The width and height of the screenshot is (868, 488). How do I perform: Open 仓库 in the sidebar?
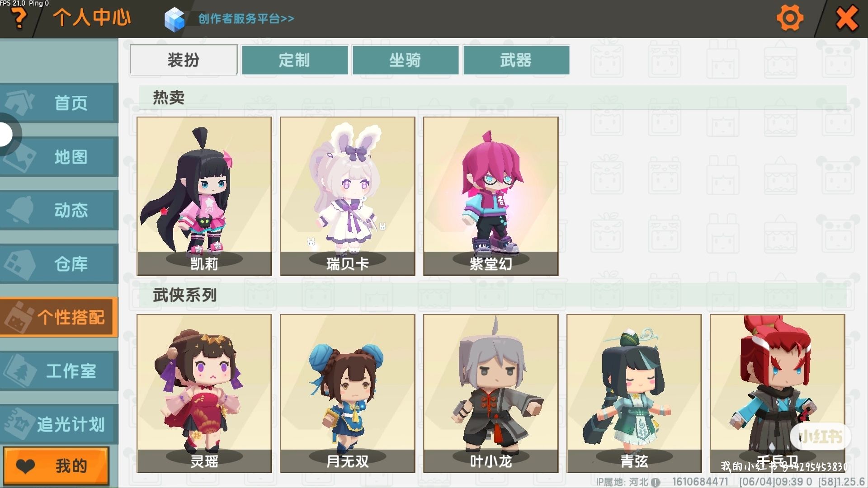coord(58,264)
